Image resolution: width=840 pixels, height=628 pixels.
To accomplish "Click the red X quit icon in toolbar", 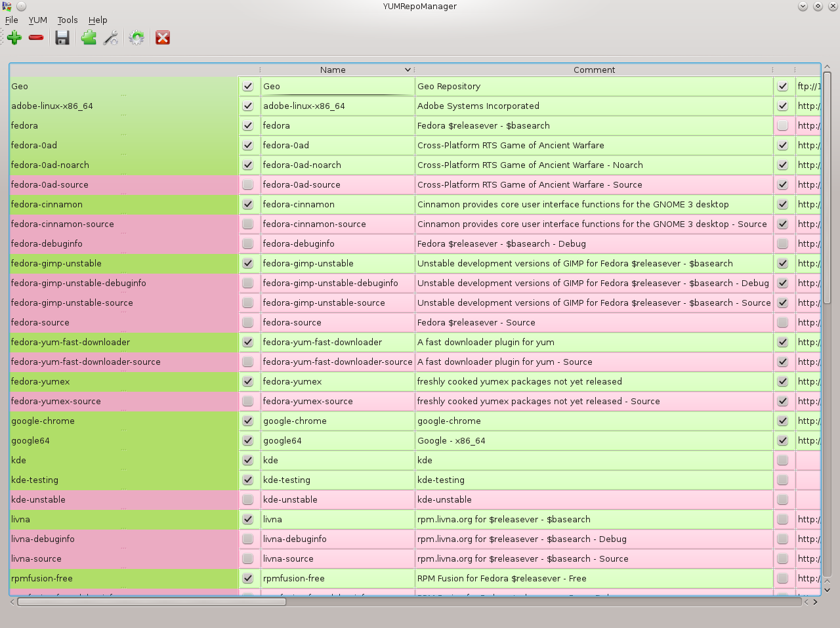I will [163, 38].
